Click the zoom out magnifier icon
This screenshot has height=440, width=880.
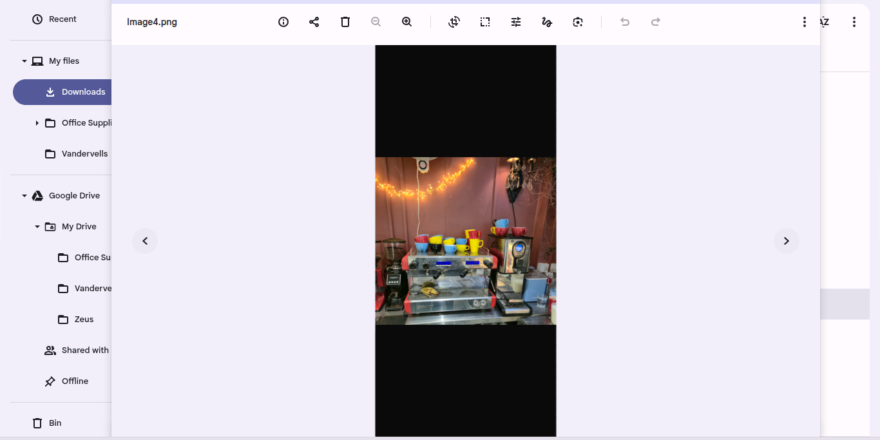(x=376, y=22)
